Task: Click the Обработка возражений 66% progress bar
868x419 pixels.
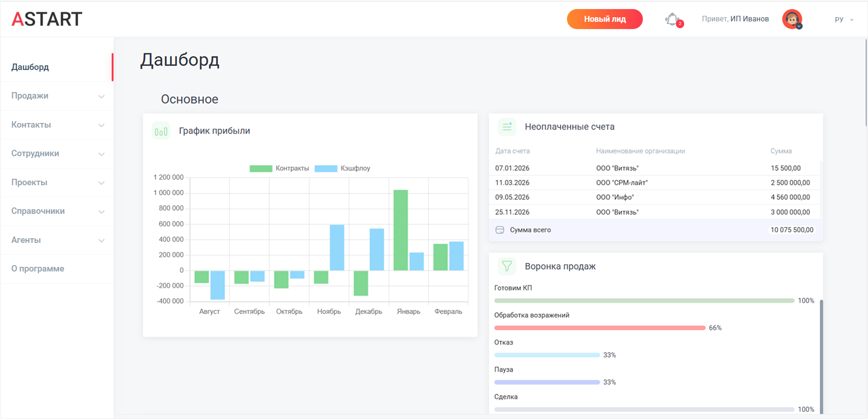Action: pyautogui.click(x=599, y=328)
